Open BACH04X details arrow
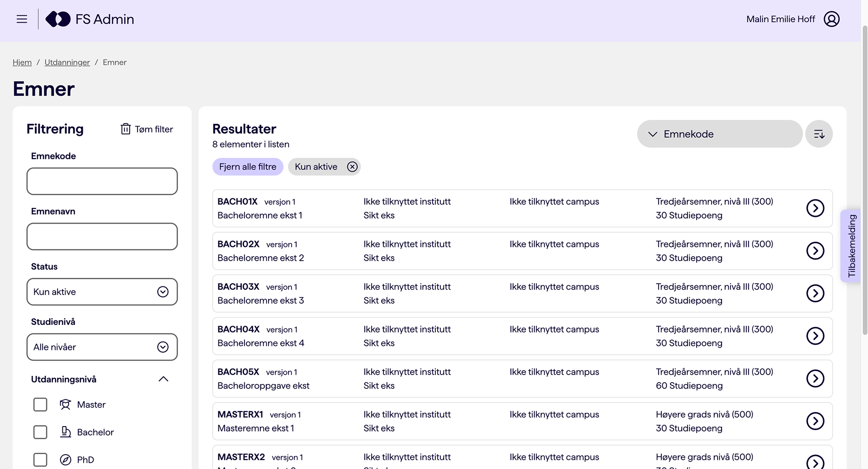Screen dimensions: 868x469 click(x=815, y=336)
